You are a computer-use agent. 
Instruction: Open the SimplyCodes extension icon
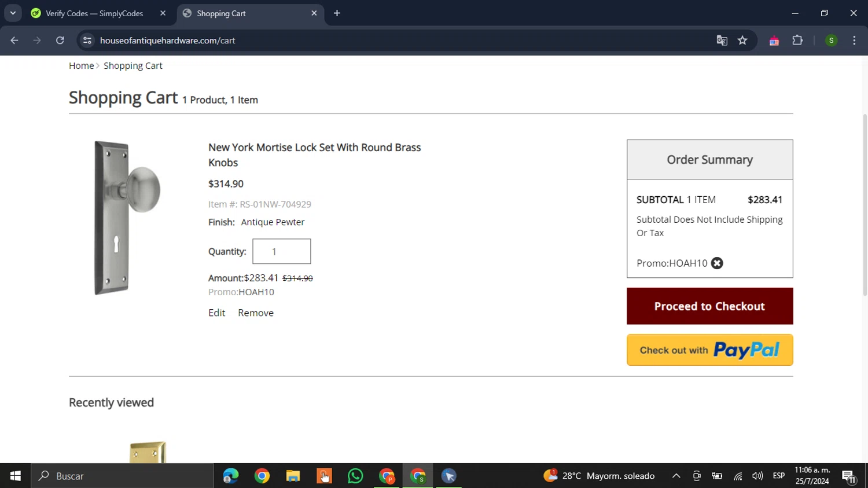tap(774, 41)
